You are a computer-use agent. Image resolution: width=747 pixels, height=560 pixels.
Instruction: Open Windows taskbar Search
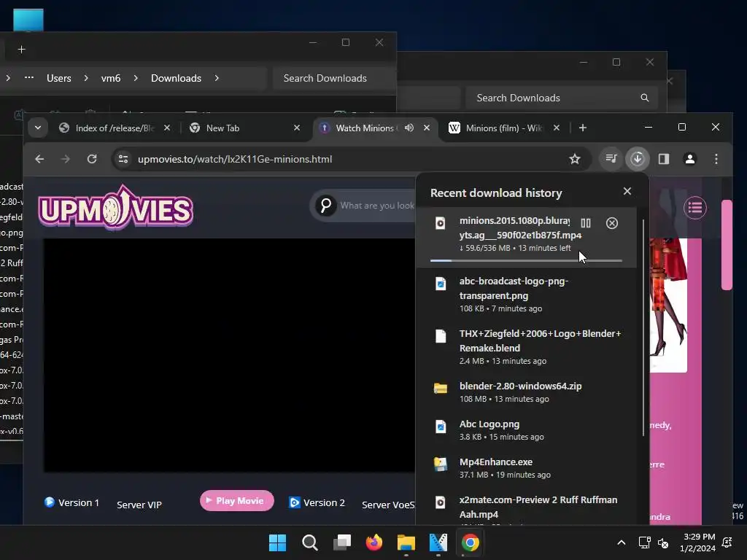(309, 542)
